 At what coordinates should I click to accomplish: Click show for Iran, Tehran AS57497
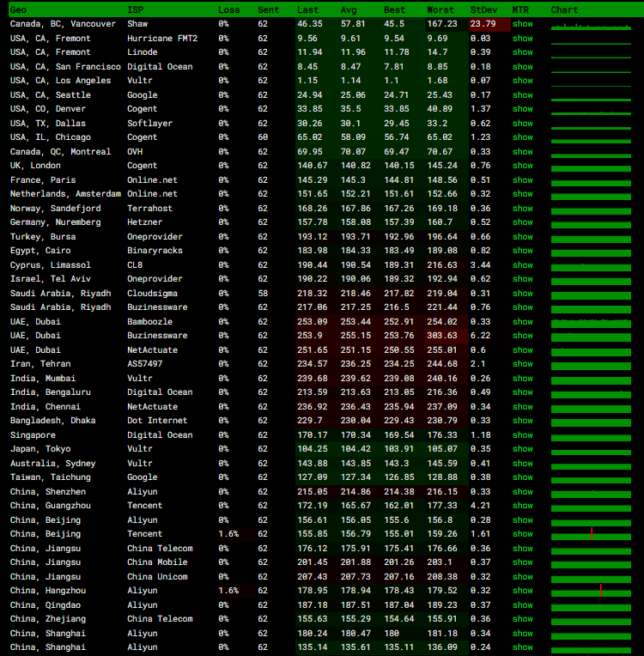coord(523,364)
